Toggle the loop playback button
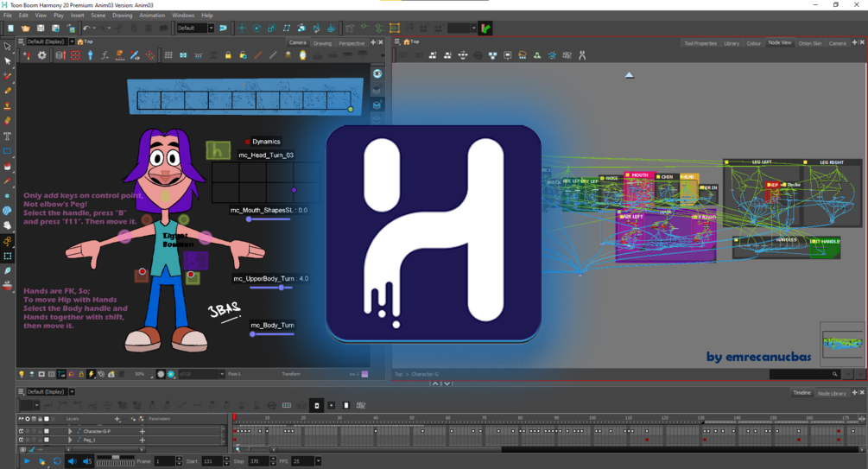 pyautogui.click(x=57, y=461)
